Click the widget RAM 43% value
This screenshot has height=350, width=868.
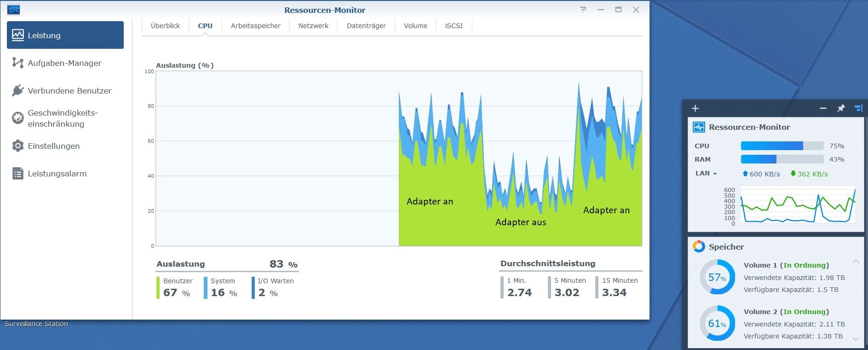pyautogui.click(x=837, y=159)
